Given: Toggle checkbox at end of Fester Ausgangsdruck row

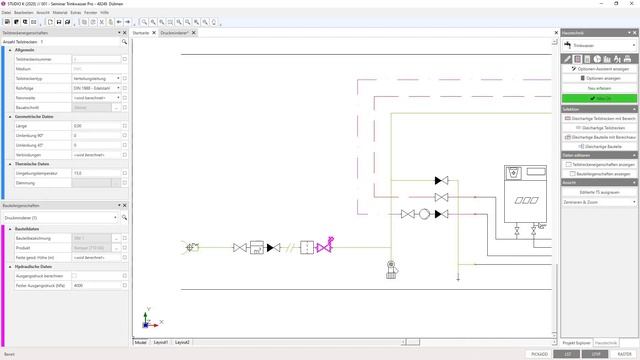Looking at the screenshot, I should point(125,286).
